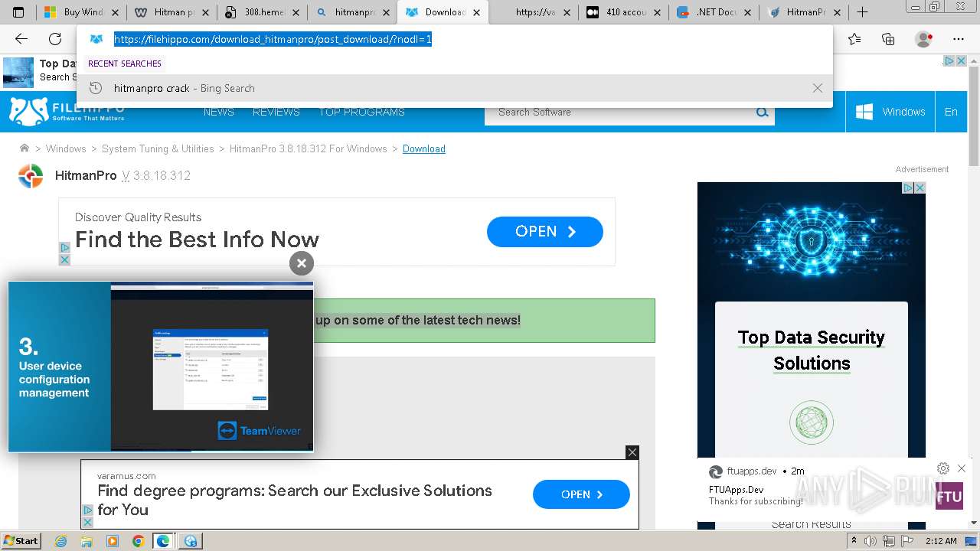Click the network tray icon
Screen dimensions: 980x551
pos(887,541)
